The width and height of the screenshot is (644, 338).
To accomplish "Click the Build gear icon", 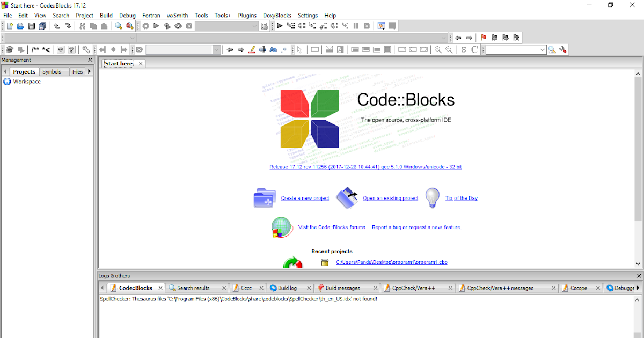I will click(x=145, y=26).
